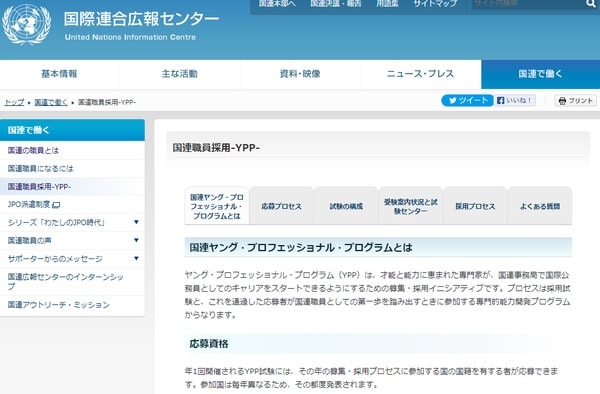Switch to 受験室内状況と試験センター tab
The height and width of the screenshot is (394, 600).
click(411, 206)
